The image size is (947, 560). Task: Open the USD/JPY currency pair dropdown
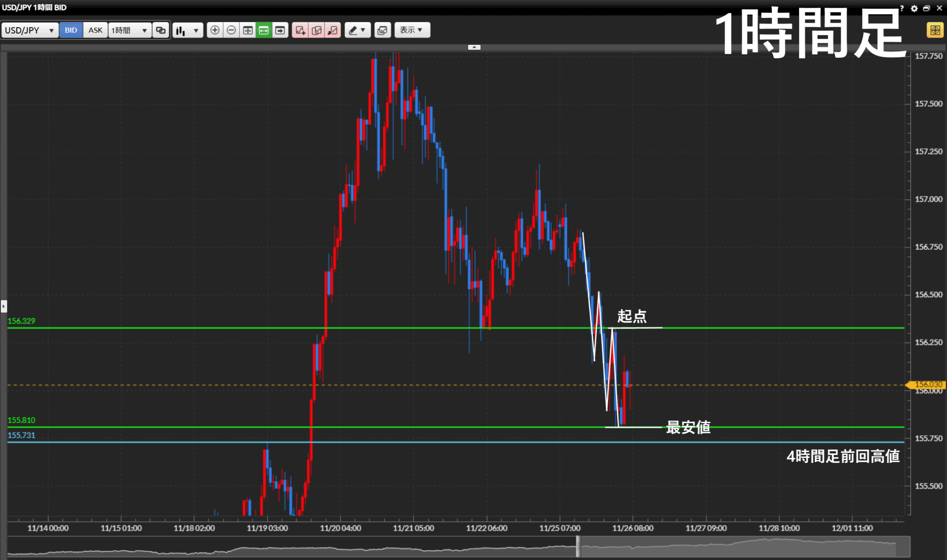(x=30, y=30)
